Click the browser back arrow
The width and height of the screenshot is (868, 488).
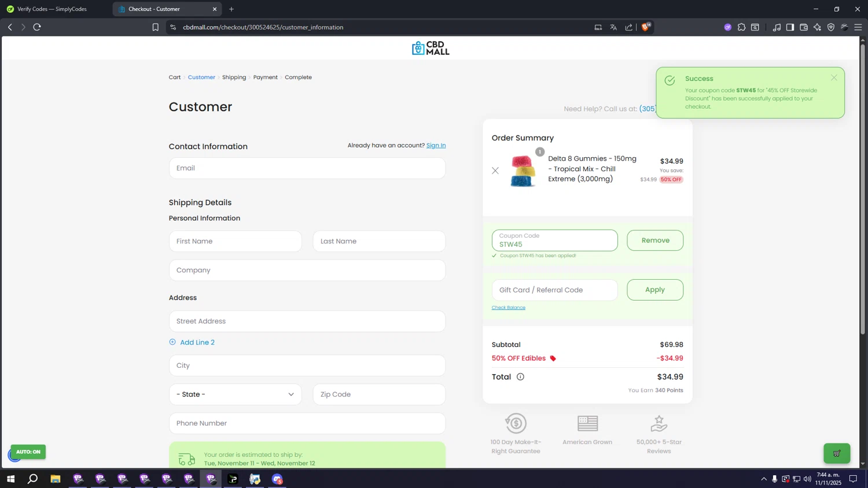(x=10, y=27)
